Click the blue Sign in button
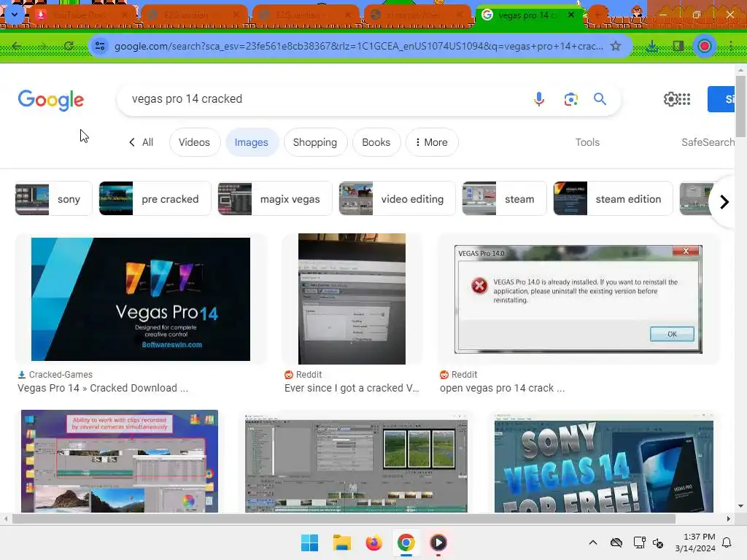747x560 pixels. (721, 99)
